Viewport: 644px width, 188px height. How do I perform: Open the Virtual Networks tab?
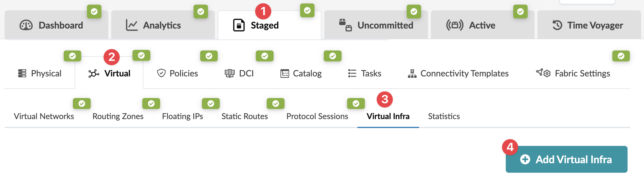tap(44, 116)
